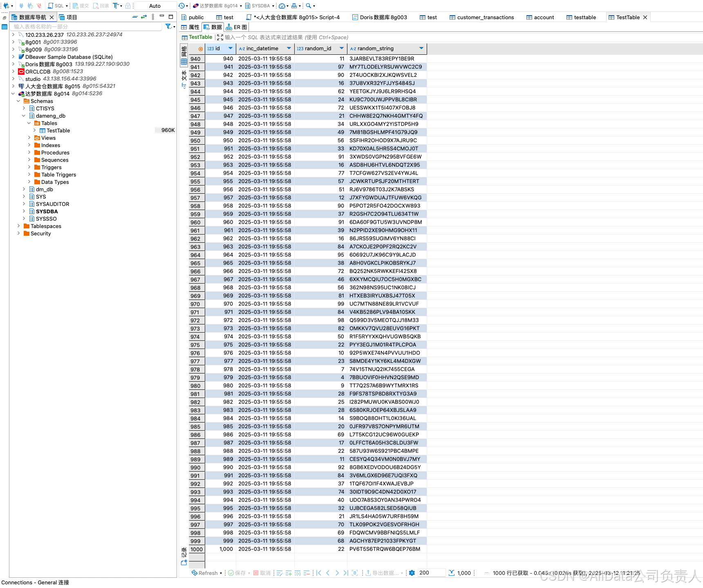Open navigator view menu three-dots icon

click(153, 17)
